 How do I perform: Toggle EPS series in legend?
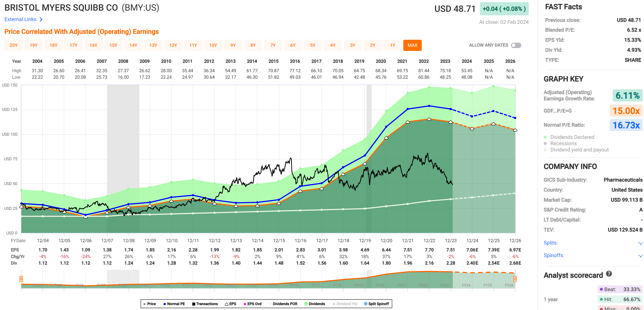[230, 304]
